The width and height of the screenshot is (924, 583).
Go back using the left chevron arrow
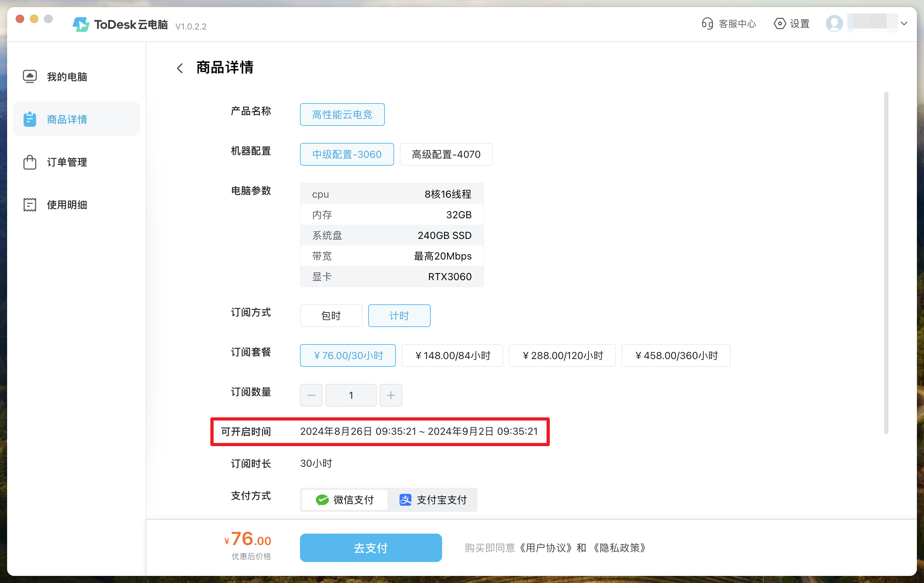coord(179,68)
